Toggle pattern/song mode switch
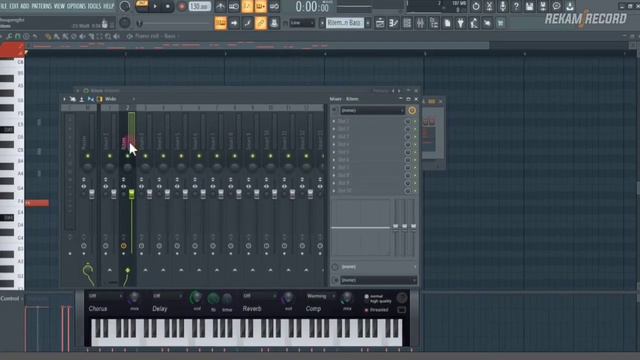 tap(142, 6)
